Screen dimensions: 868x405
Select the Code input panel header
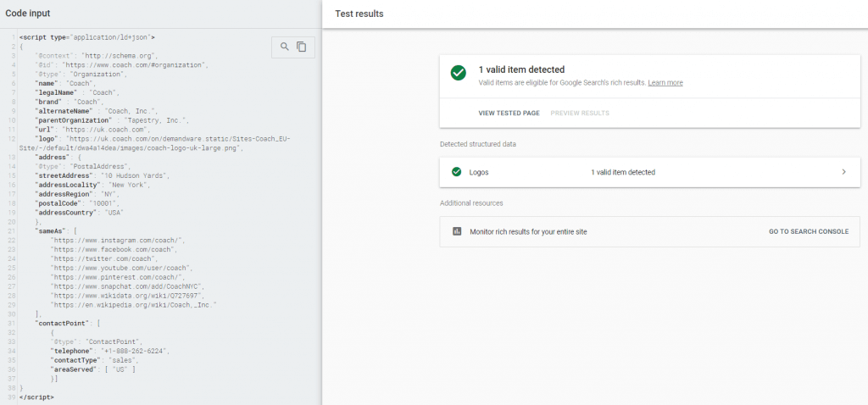(x=28, y=13)
